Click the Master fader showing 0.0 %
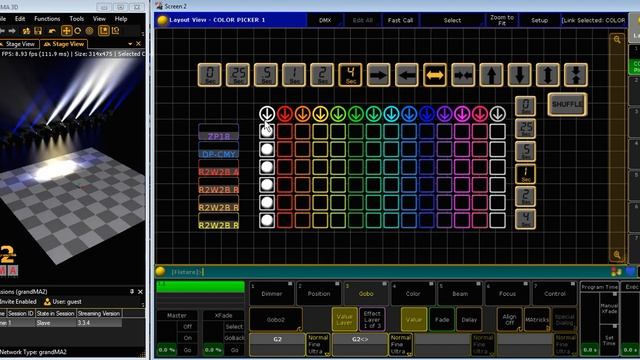The width and height of the screenshot is (640, 360). [x=167, y=350]
